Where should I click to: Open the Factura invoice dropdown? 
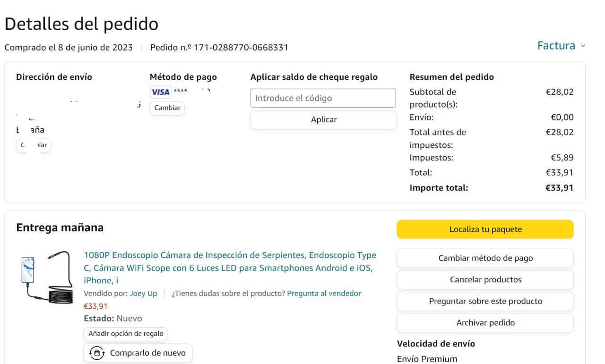coord(556,46)
